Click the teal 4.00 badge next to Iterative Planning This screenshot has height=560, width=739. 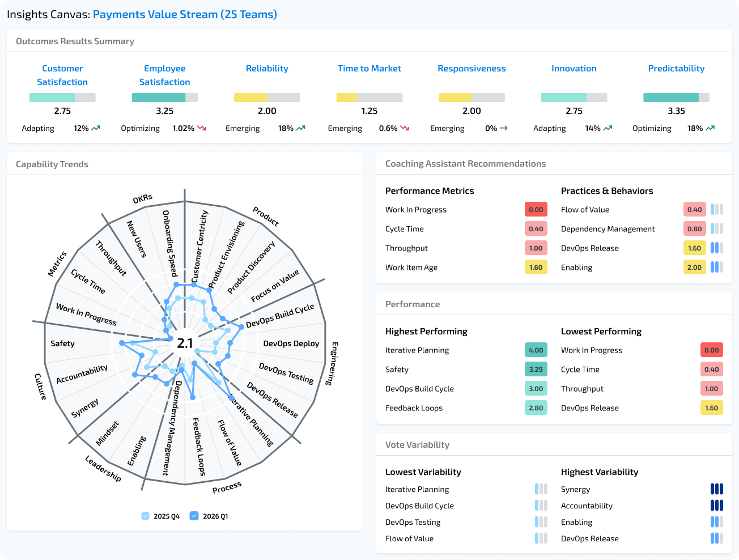pos(536,350)
